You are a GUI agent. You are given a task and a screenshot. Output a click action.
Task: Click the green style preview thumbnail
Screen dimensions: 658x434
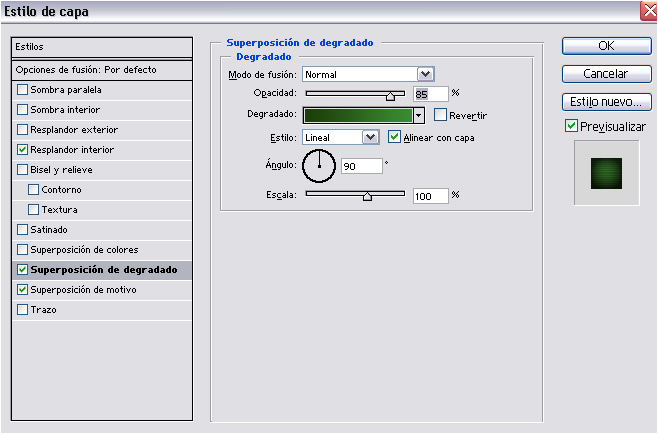[x=606, y=172]
